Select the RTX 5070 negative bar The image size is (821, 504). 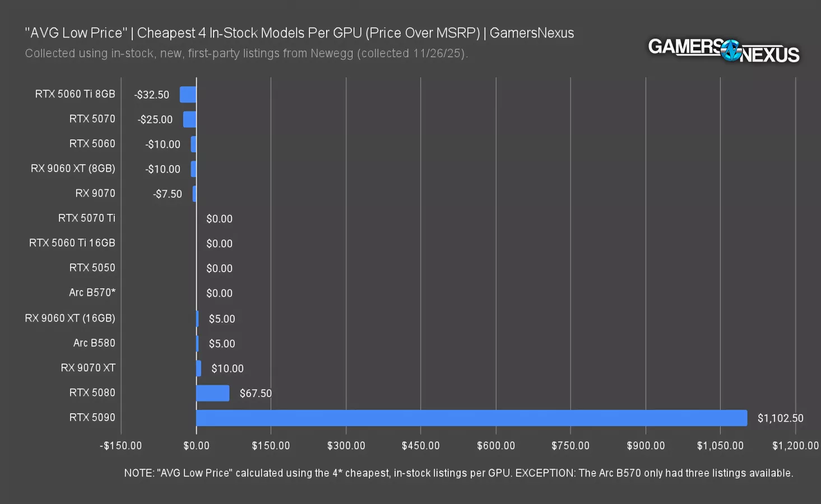[190, 119]
